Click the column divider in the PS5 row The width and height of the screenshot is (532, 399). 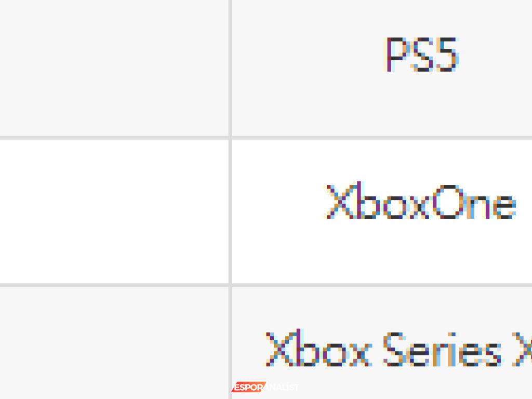[x=230, y=68]
